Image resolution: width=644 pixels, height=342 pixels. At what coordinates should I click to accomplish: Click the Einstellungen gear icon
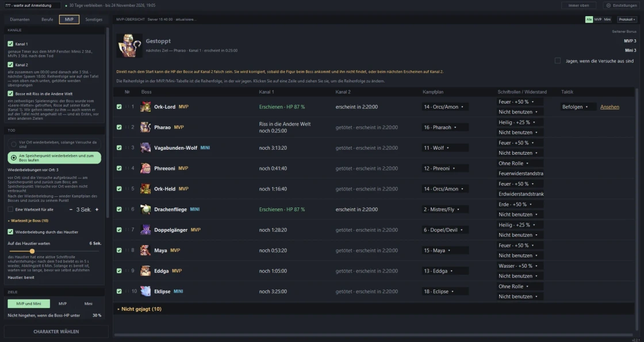point(609,6)
